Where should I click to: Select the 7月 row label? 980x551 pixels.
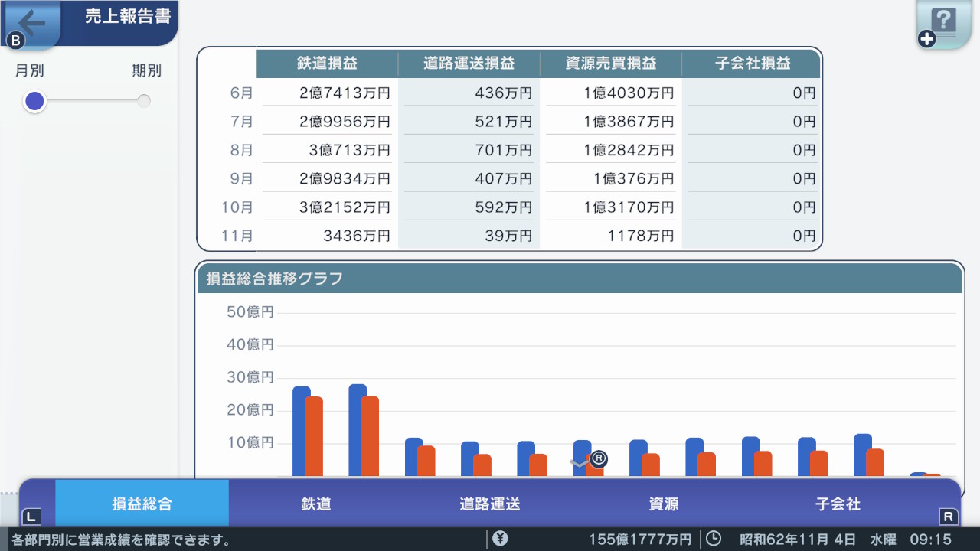[x=241, y=122]
